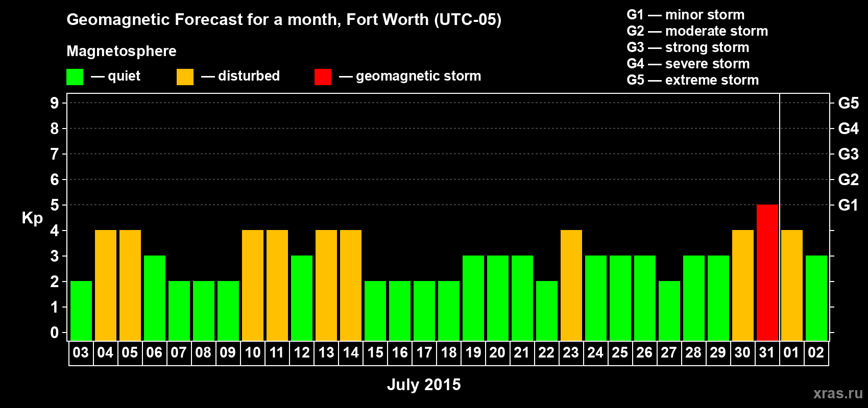
Task: Click the Magnetosphere heading
Action: click(122, 52)
